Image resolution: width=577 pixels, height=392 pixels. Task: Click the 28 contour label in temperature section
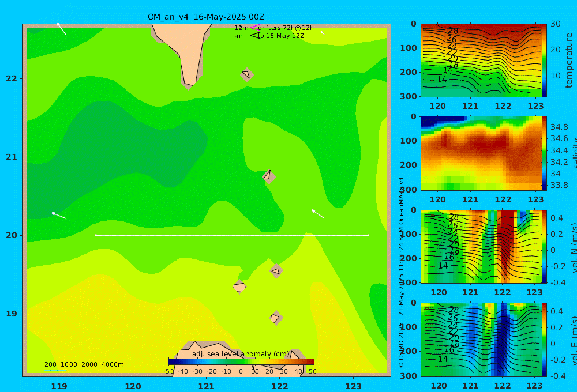click(453, 31)
